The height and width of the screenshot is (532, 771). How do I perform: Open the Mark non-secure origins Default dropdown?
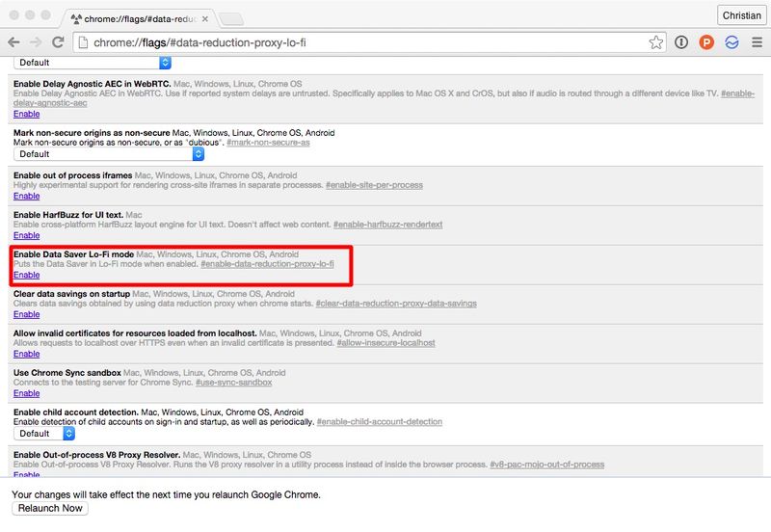click(109, 154)
